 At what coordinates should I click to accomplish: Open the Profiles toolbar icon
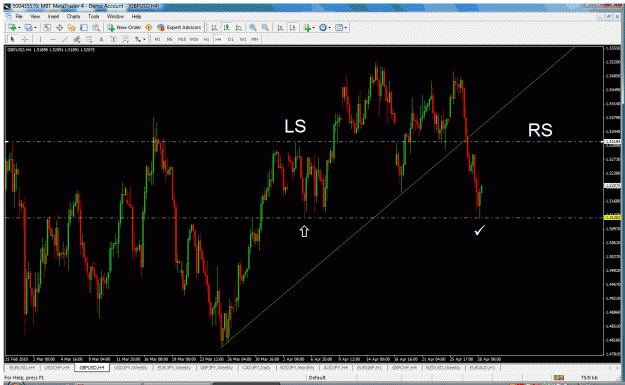click(x=28, y=27)
